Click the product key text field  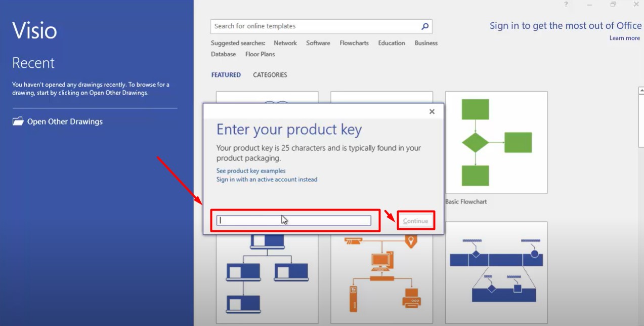point(294,221)
